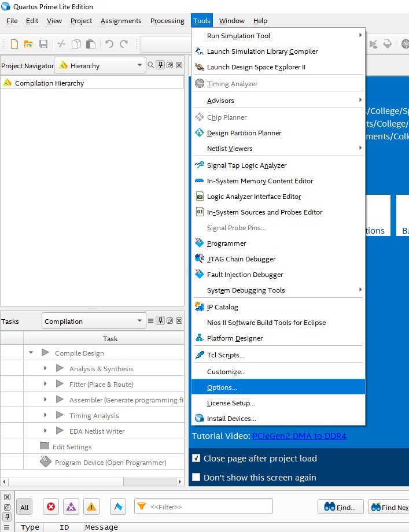The width and height of the screenshot is (409, 532).
Task: Click the Open Project folder icon
Action: tap(28, 44)
